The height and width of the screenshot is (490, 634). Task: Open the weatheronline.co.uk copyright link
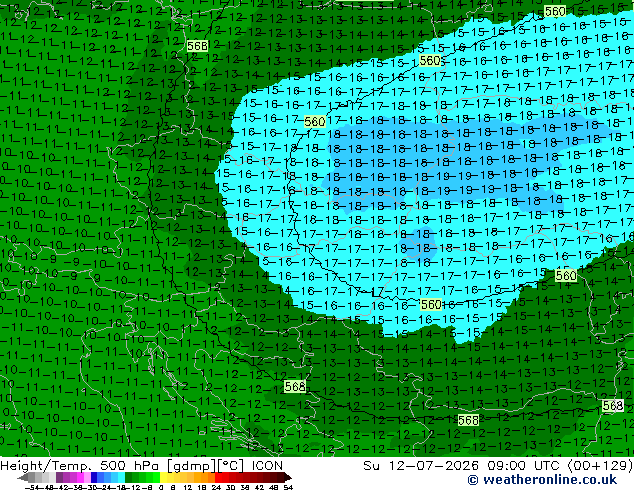point(542,480)
